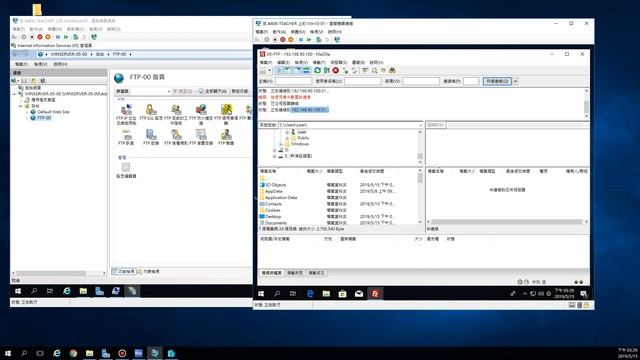The width and height of the screenshot is (640, 360).
Task: Open FTP IP Address restrictions icon in IIS
Action: click(x=126, y=109)
